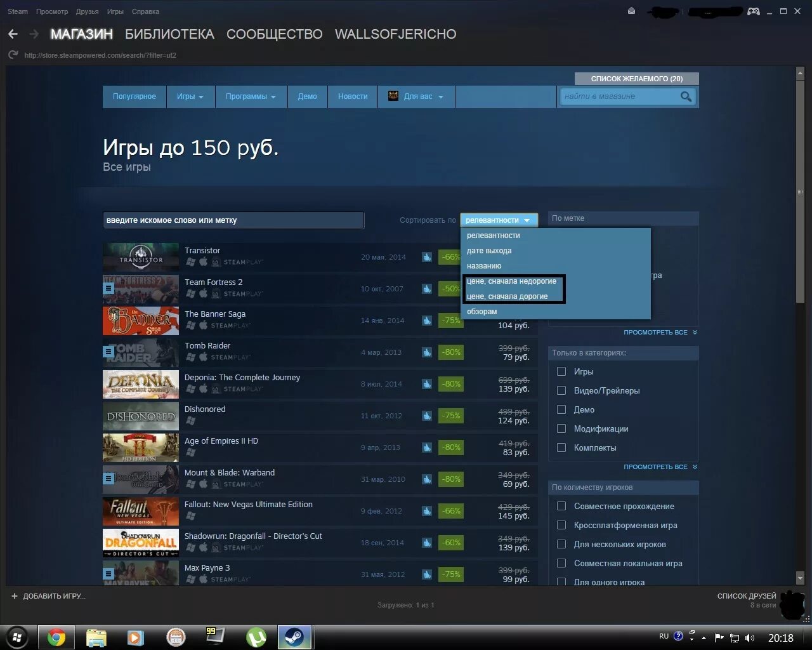Expand the Для вас dropdown arrow
Screen dimensions: 812x650
440,97
